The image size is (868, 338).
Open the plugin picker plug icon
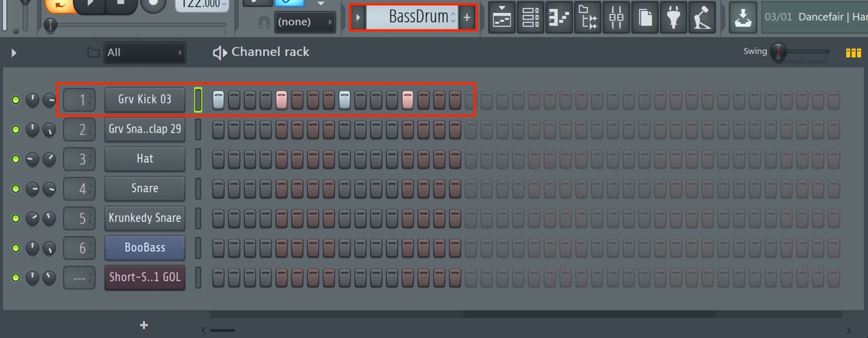[673, 18]
